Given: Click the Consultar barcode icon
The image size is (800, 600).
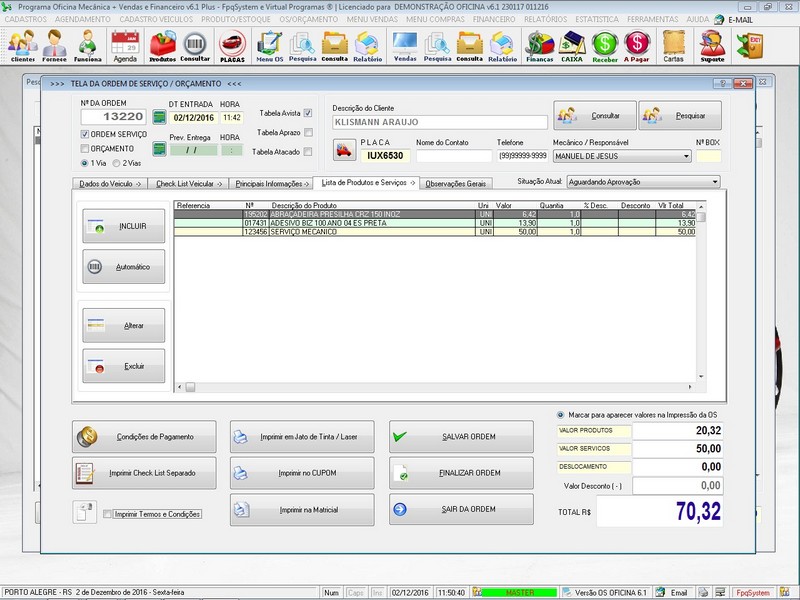Looking at the screenshot, I should click(195, 46).
